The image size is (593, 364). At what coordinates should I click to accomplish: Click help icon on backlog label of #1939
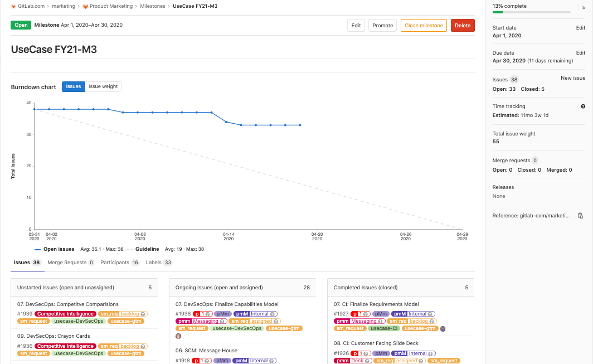pos(143,314)
